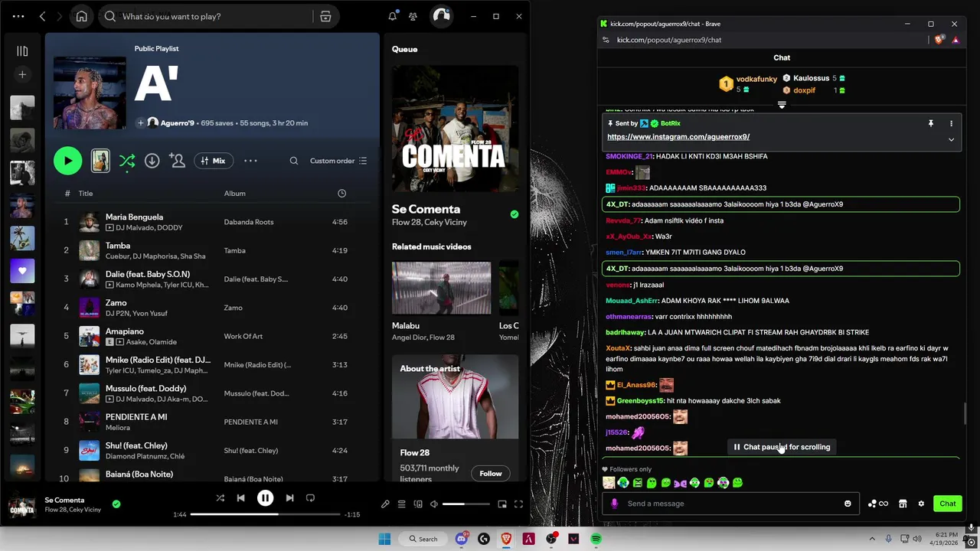Open Aguerro'9 profile link
The width and height of the screenshot is (980, 551).
pos(176,122)
